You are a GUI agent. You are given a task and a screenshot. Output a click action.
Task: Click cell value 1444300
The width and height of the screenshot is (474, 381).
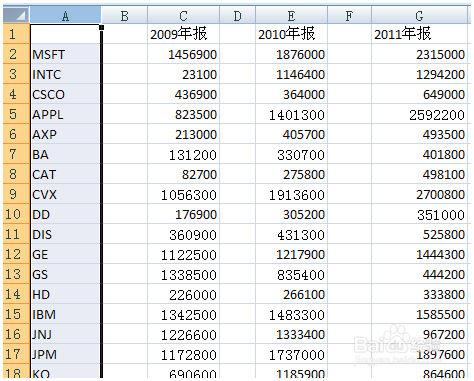(419, 254)
